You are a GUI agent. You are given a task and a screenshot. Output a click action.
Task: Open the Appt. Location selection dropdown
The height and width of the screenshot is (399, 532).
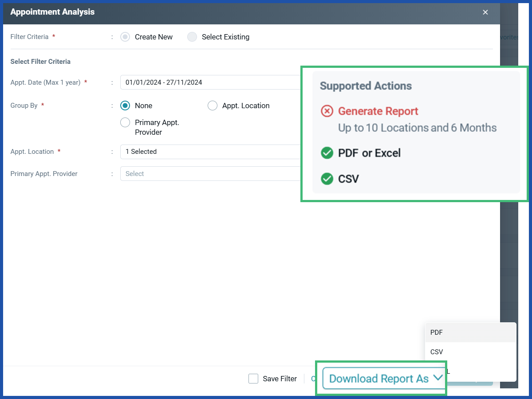tap(200, 151)
